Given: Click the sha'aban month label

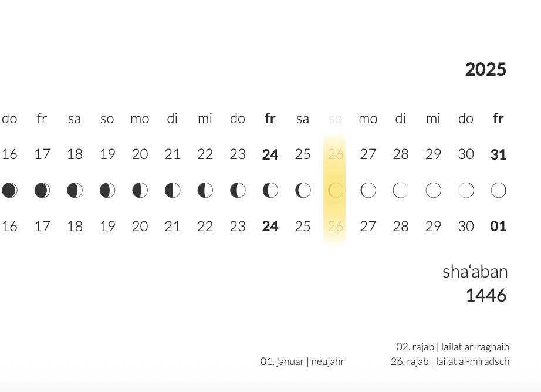Looking at the screenshot, I should click(475, 272).
